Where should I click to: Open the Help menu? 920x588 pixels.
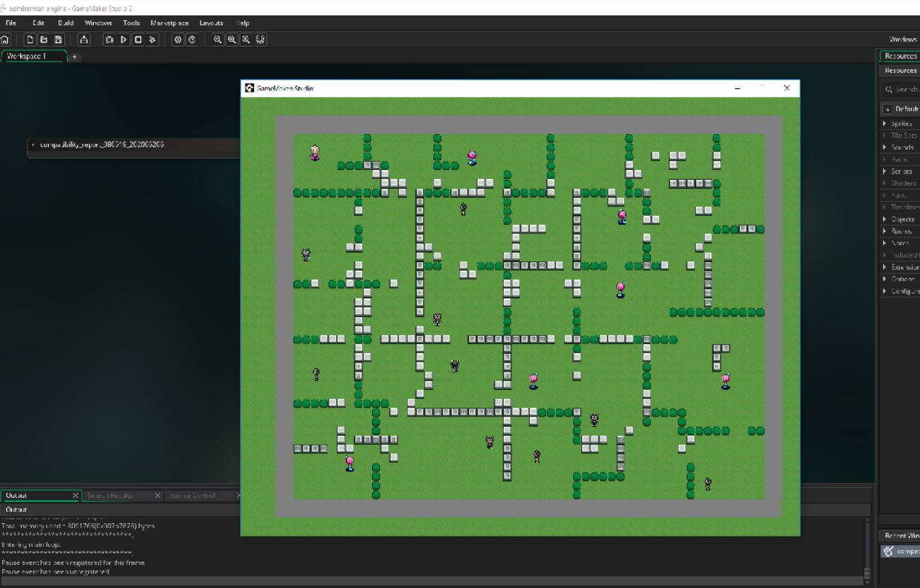pyautogui.click(x=242, y=23)
